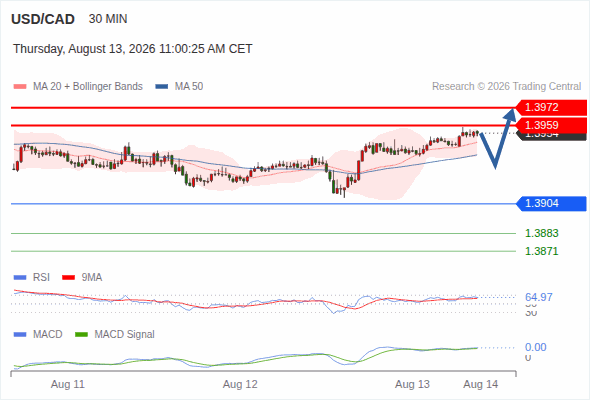The width and height of the screenshot is (590, 400).
Task: Click the MACD blue legend swatch
Action: click(20, 335)
